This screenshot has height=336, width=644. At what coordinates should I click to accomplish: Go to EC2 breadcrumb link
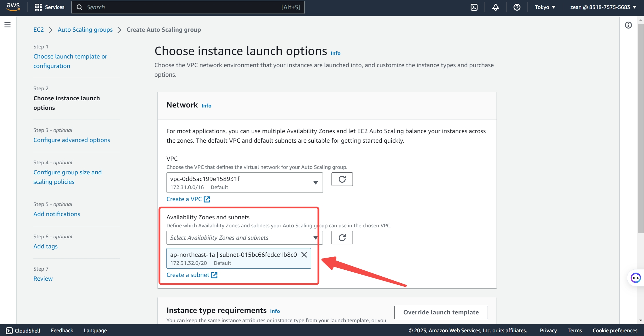point(39,30)
